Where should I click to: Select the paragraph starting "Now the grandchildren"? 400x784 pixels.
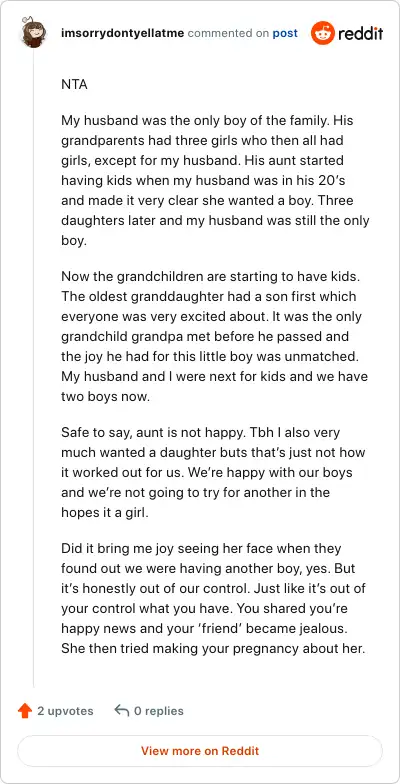214,336
